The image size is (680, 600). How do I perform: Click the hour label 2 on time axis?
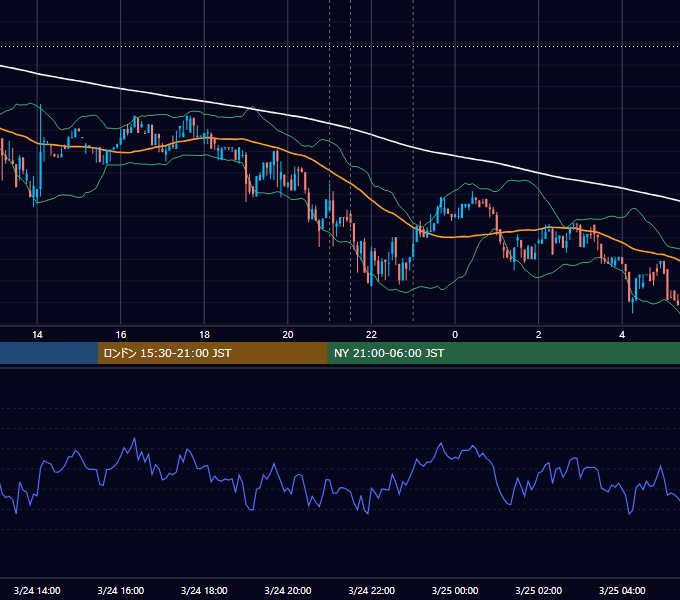(x=539, y=335)
